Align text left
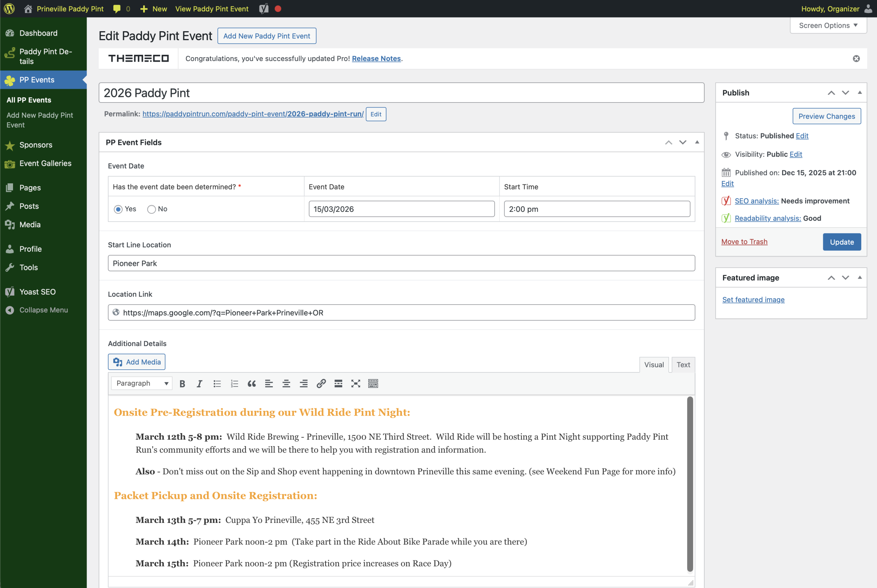This screenshot has width=877, height=588. 269,383
